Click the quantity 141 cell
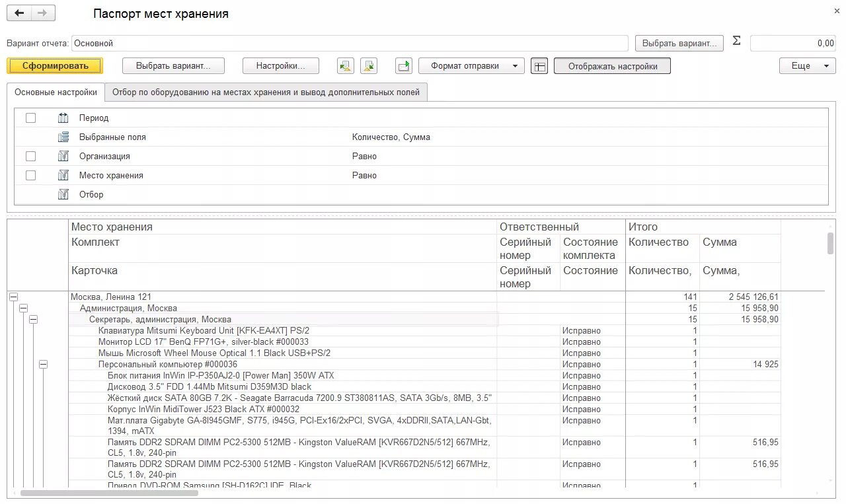 [x=690, y=297]
